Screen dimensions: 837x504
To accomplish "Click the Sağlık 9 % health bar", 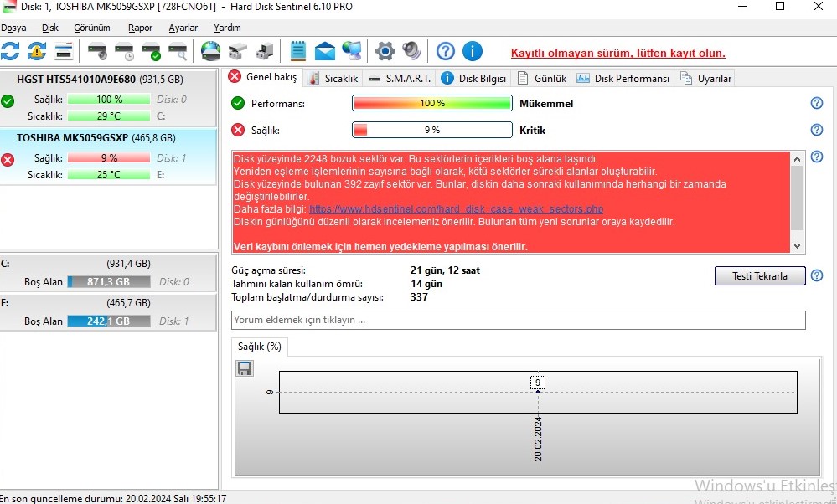I will coord(431,130).
